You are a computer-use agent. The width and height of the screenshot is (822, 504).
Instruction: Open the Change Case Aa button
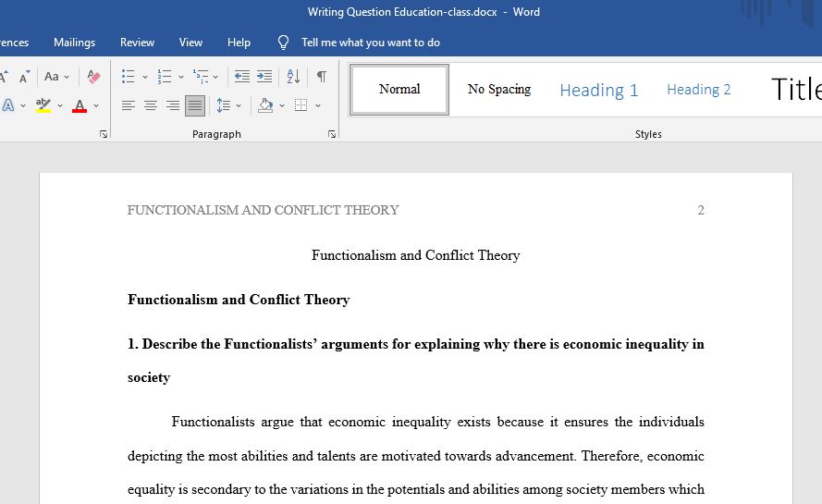(52, 77)
